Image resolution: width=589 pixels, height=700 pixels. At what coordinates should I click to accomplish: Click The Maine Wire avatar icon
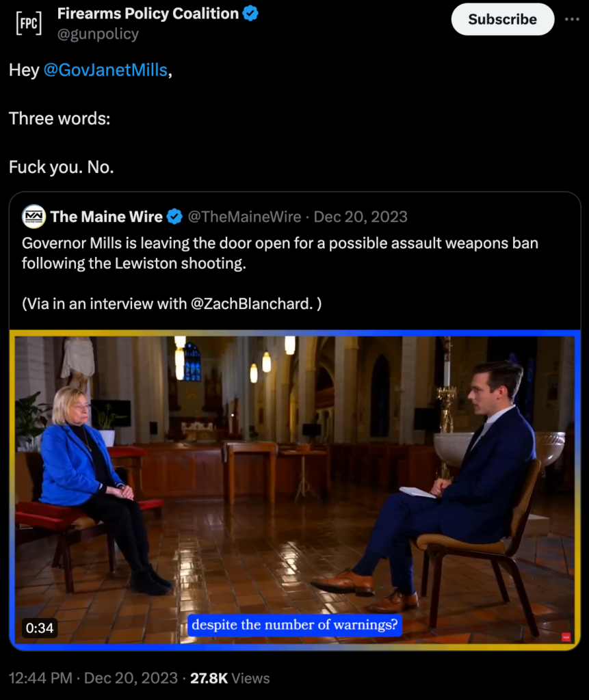click(x=34, y=217)
